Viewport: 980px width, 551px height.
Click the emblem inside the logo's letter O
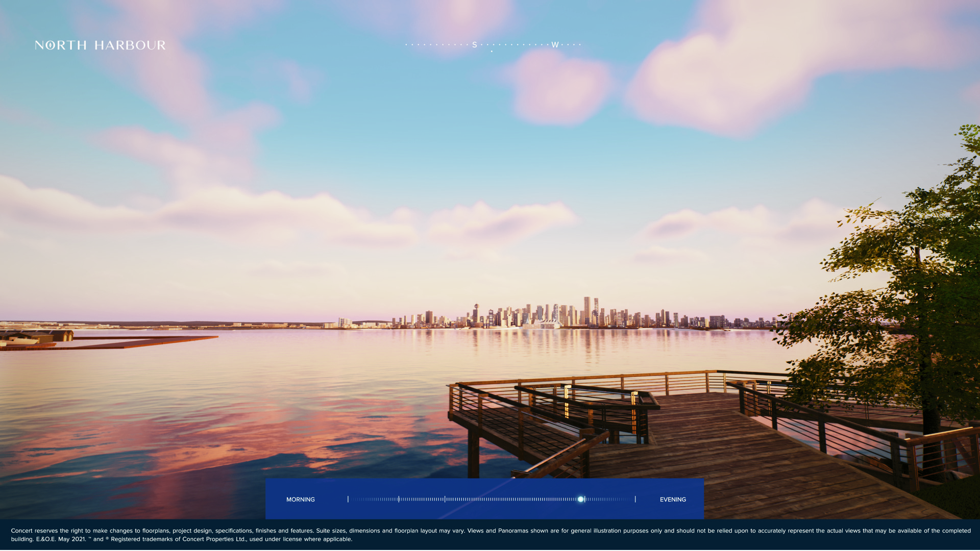click(x=51, y=45)
